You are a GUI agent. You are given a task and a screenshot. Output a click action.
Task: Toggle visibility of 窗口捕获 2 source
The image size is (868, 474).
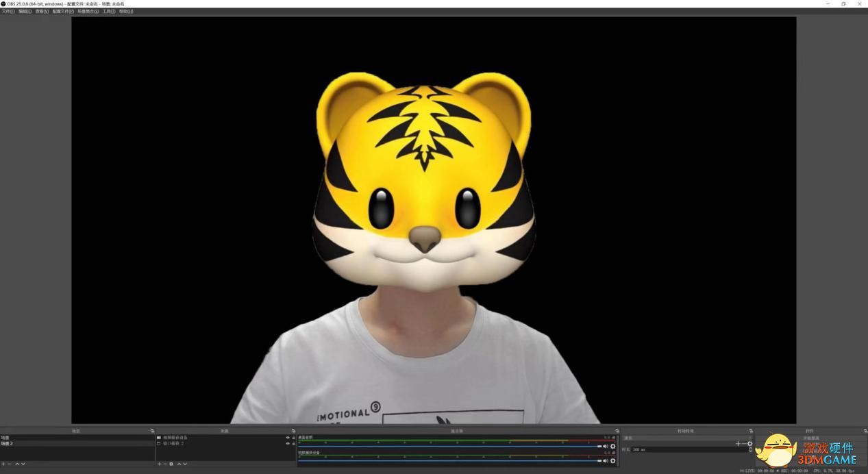[288, 443]
